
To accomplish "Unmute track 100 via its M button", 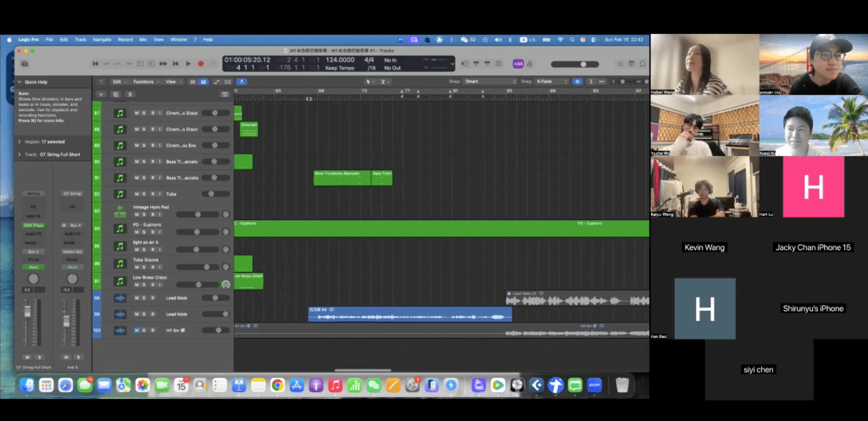I will tap(136, 330).
